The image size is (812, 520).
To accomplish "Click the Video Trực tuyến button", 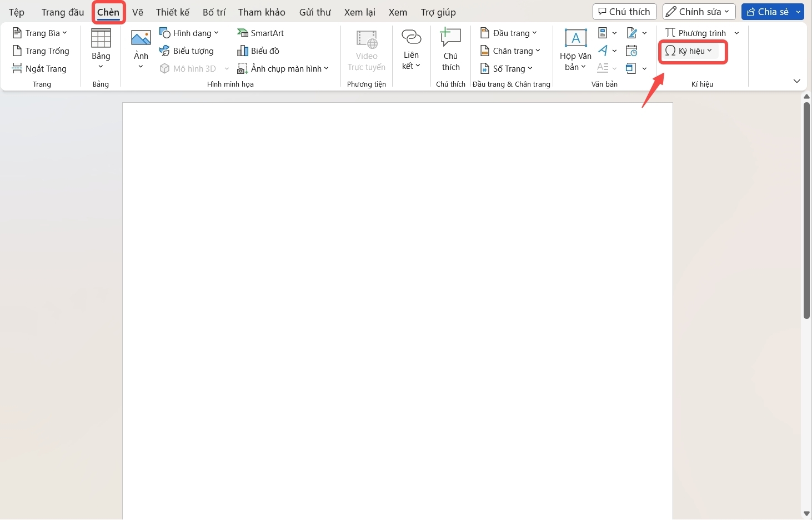I will 367,49.
